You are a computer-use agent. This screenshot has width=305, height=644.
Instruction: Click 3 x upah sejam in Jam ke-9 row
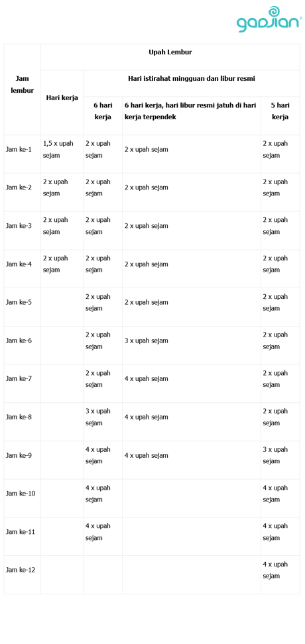[x=275, y=455]
